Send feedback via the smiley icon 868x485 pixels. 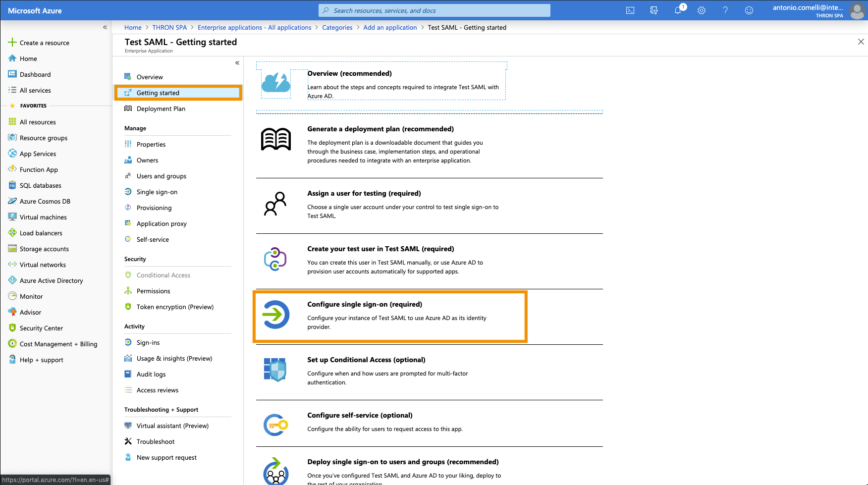(749, 10)
